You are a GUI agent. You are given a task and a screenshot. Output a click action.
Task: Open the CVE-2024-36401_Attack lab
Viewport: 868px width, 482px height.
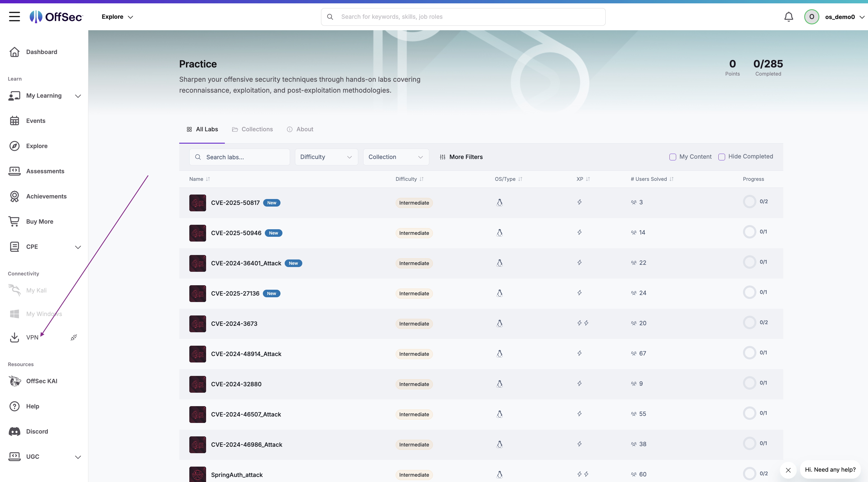246,263
